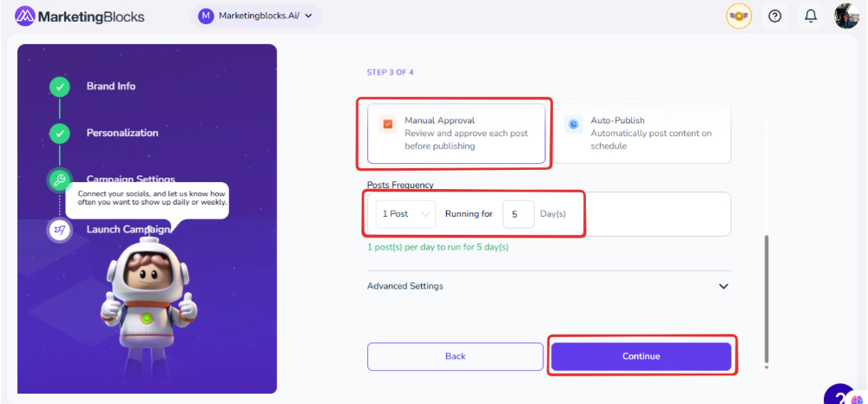Open the 1 Post frequency dropdown
This screenshot has height=404, width=868.
tap(405, 214)
